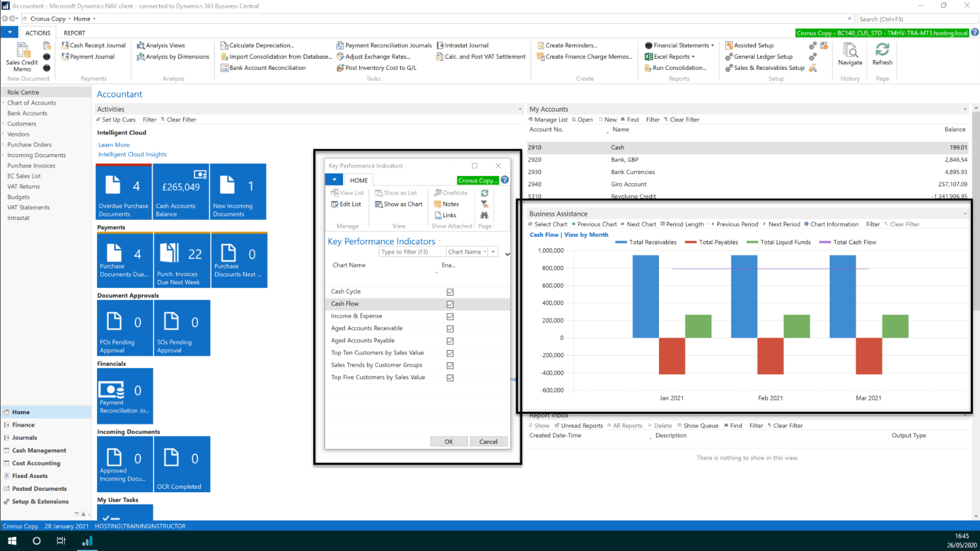
Task: Toggle the Cash Cycle enabled checkbox
Action: point(450,292)
